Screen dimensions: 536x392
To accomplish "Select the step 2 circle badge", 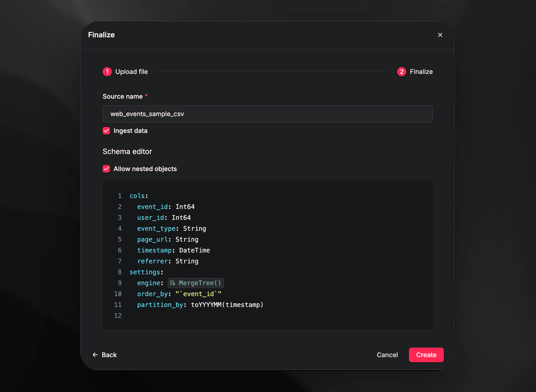I will (402, 72).
